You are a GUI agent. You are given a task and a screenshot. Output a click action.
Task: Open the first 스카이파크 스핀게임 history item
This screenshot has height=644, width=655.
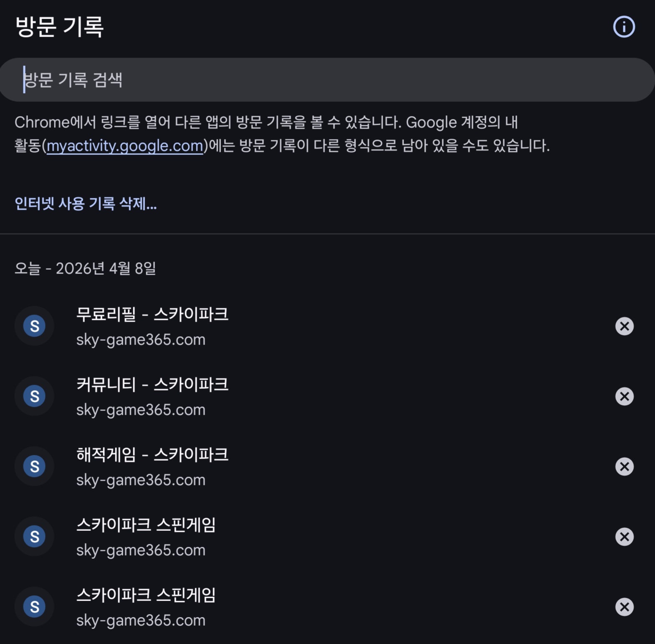146,525
